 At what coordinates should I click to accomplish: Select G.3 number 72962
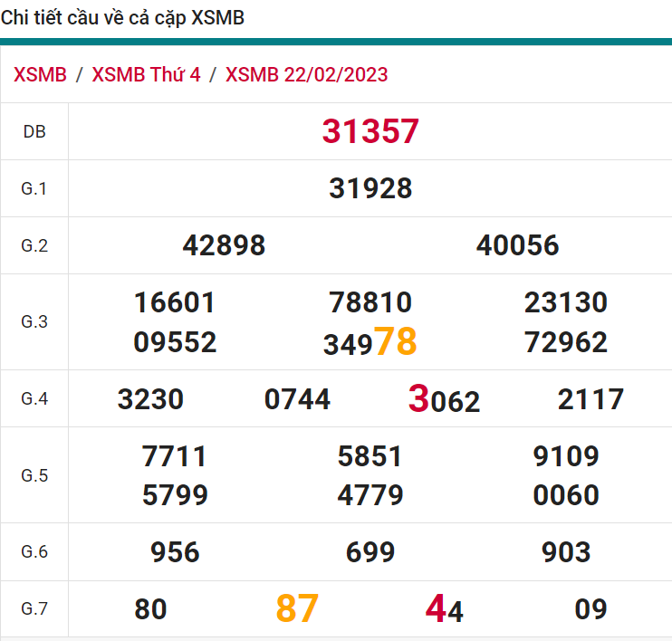tap(565, 343)
